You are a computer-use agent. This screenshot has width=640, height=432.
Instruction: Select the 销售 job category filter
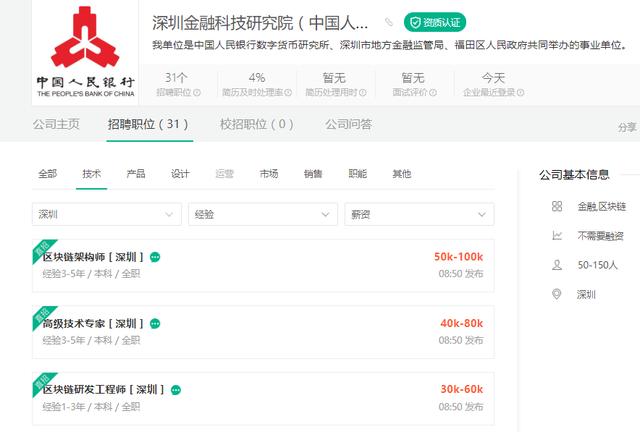(313, 174)
